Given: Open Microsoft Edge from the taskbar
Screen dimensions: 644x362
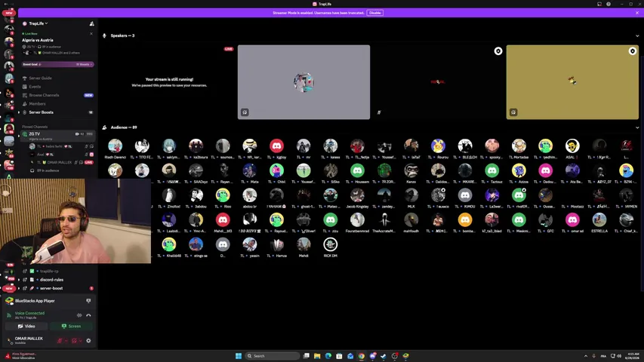Looking at the screenshot, I should [x=328, y=356].
